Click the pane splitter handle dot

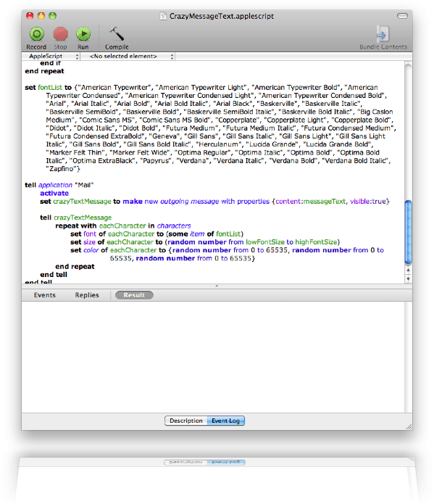(x=217, y=286)
